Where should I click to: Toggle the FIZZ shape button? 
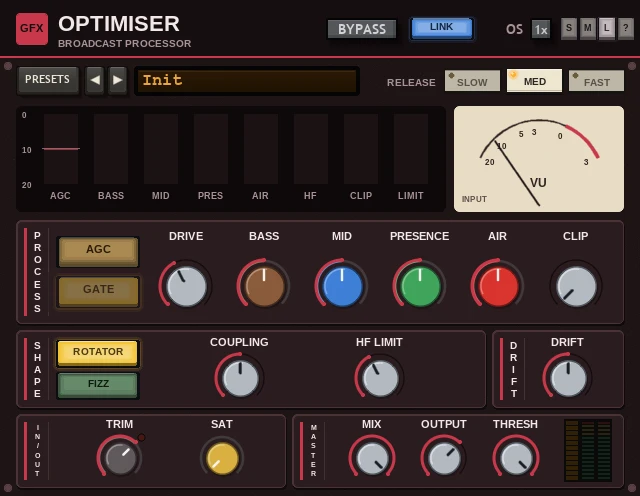(x=98, y=385)
